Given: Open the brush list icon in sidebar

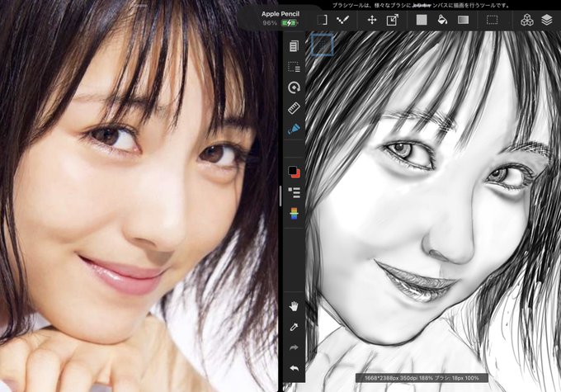Looking at the screenshot, I should [x=294, y=192].
